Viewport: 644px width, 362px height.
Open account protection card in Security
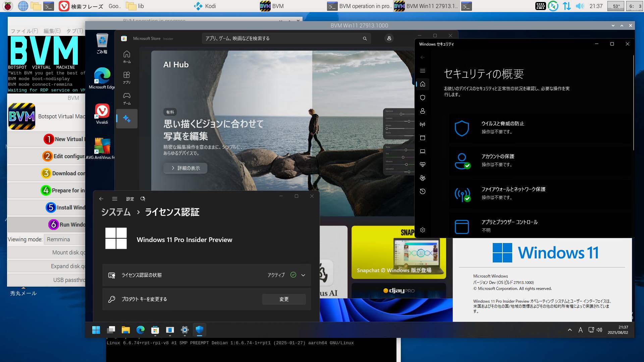point(540,161)
